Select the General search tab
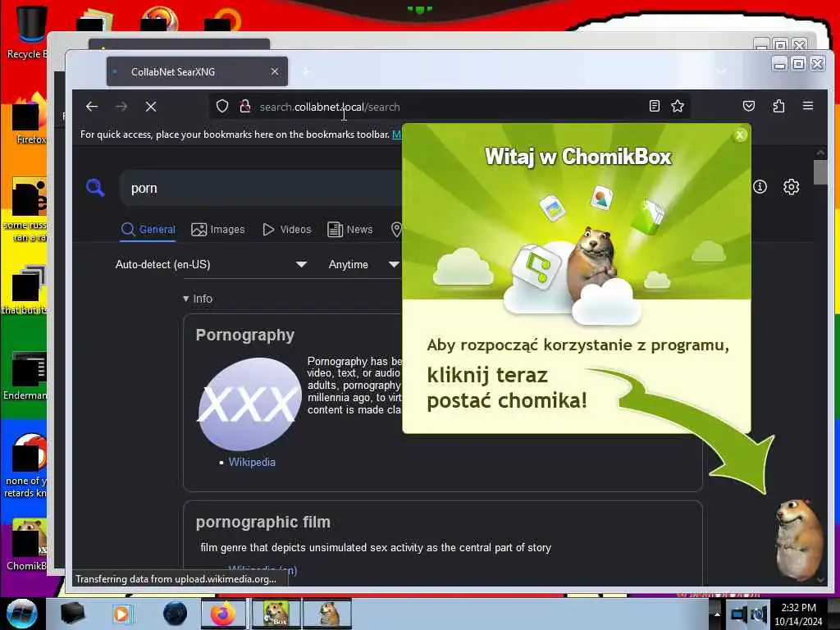Image resolution: width=840 pixels, height=630 pixels. pyautogui.click(x=148, y=230)
